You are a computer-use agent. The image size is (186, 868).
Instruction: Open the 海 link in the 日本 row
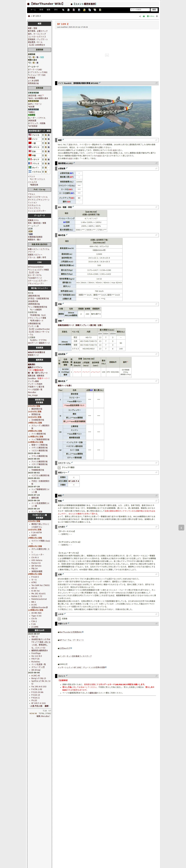point(49,151)
